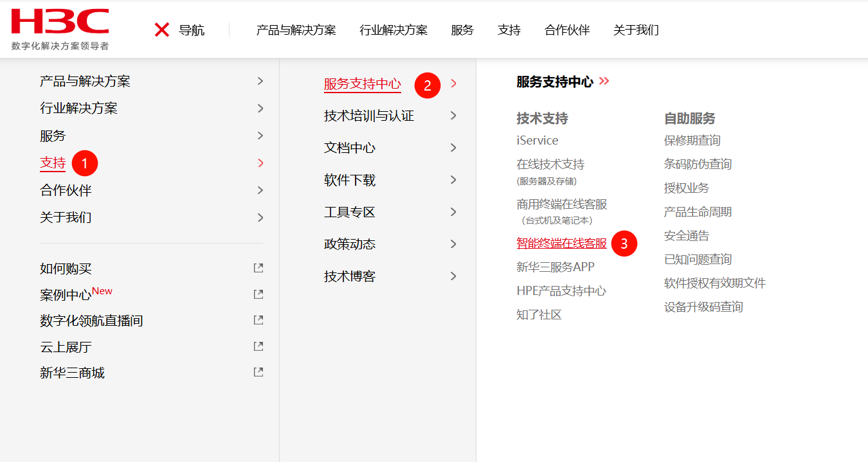Select 政策动态 submenu item
The width and height of the screenshot is (868, 462).
click(x=350, y=244)
